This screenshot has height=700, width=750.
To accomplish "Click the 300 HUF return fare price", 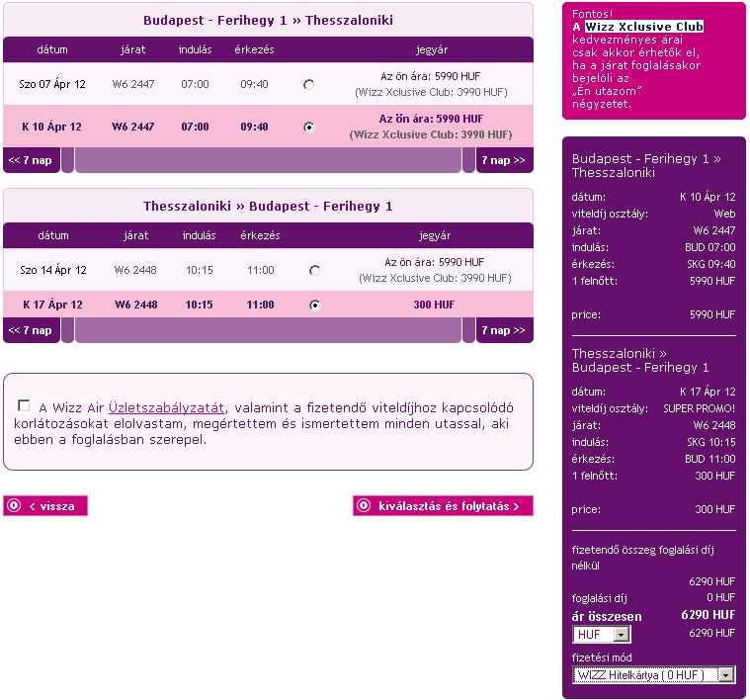I will (434, 305).
